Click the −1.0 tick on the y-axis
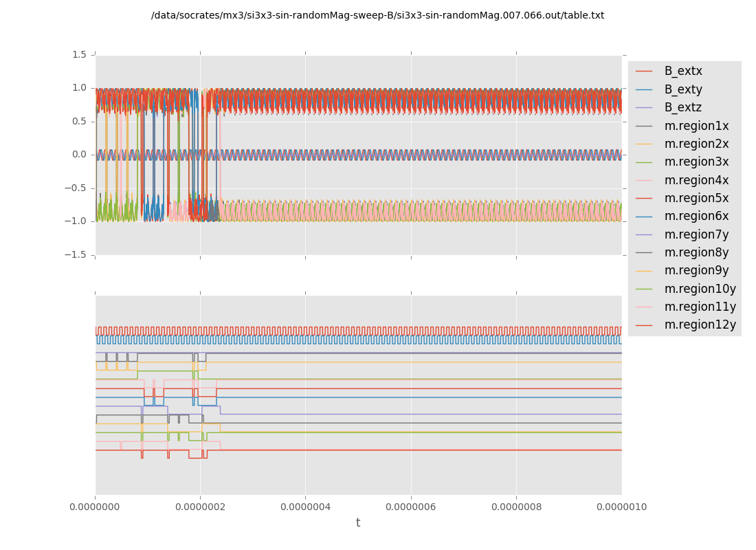This screenshot has width=756, height=550. pyautogui.click(x=78, y=221)
